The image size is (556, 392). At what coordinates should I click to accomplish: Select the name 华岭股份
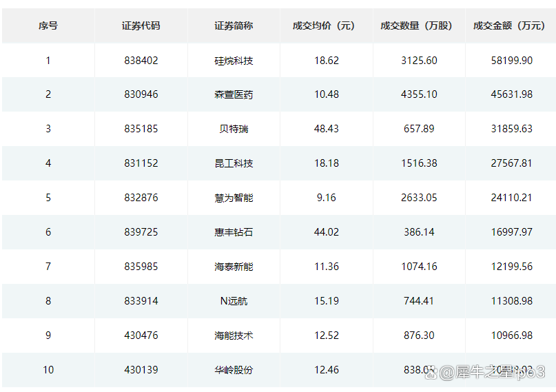coord(234,371)
